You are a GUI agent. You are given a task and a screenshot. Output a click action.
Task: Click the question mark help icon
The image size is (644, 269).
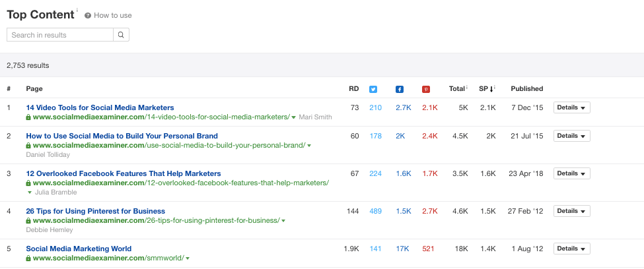88,15
